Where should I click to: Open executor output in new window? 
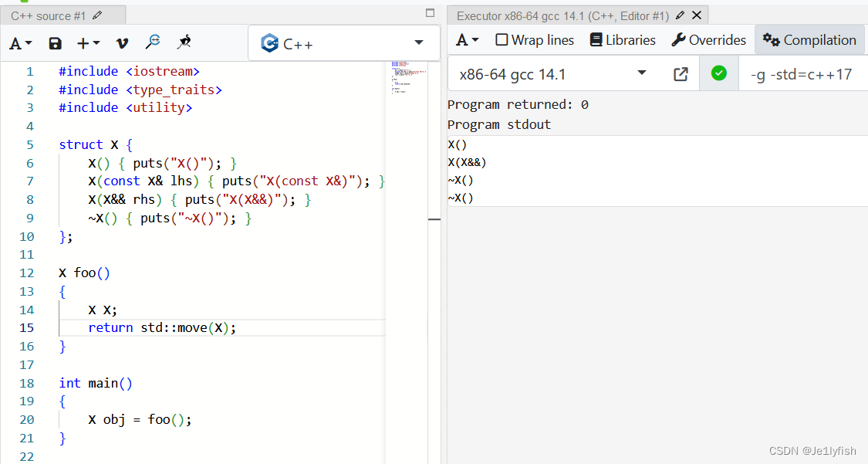coord(681,73)
